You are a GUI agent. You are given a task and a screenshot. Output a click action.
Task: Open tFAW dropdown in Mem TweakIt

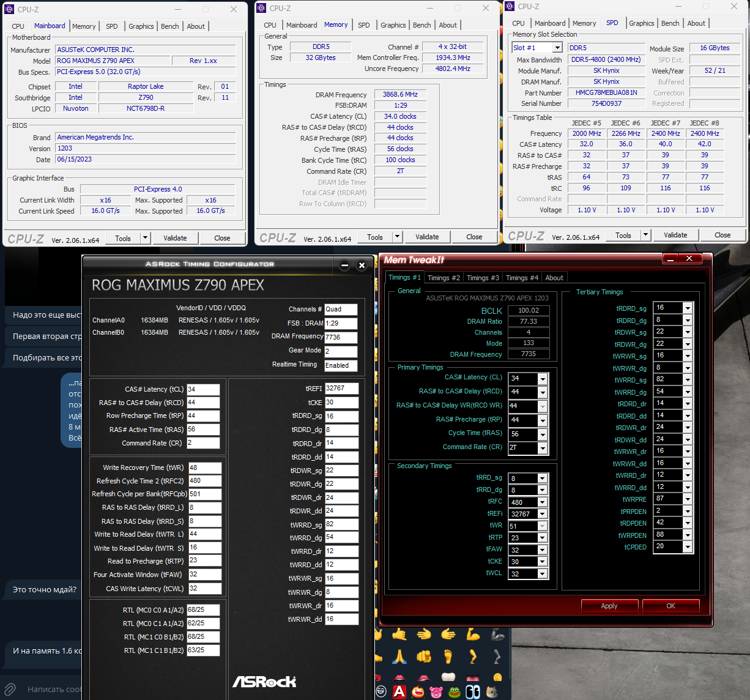542,550
